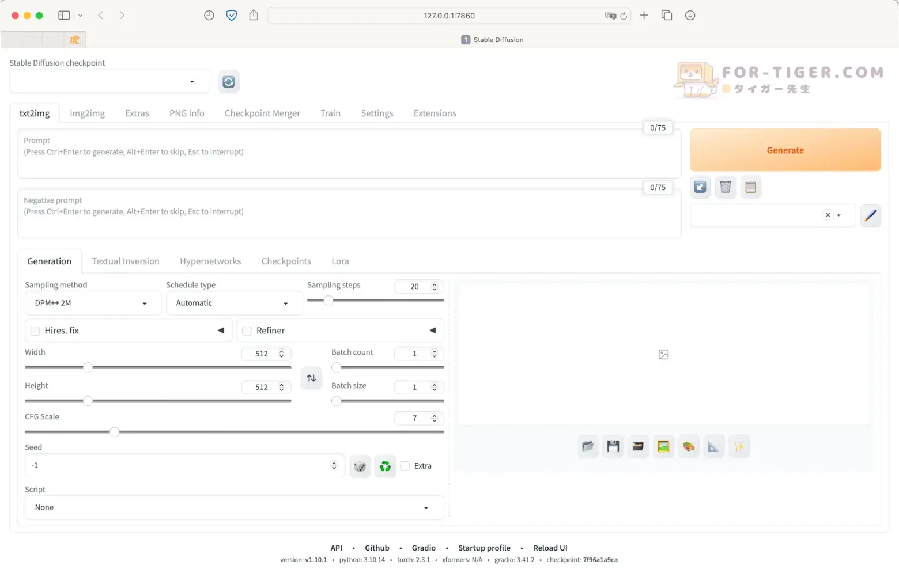Click the clear prompt trash icon
Viewport: 899px width, 588px height.
[x=726, y=187]
